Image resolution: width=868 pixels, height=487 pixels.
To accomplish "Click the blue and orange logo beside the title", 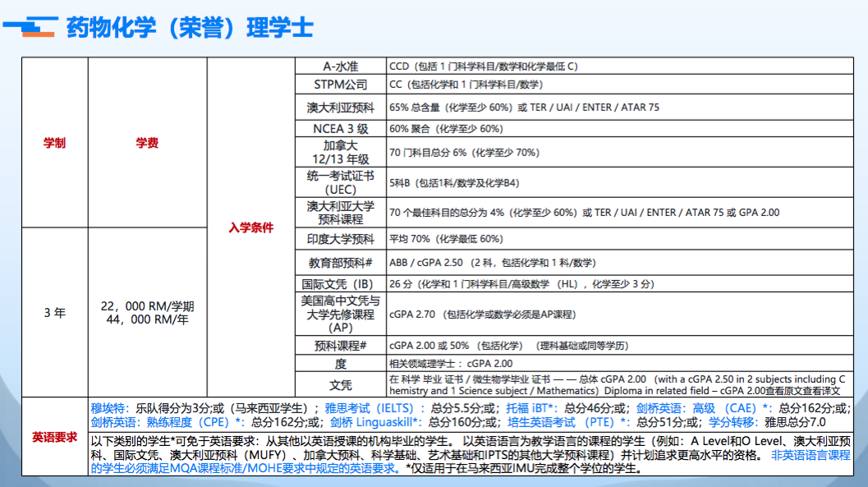I will (30, 26).
